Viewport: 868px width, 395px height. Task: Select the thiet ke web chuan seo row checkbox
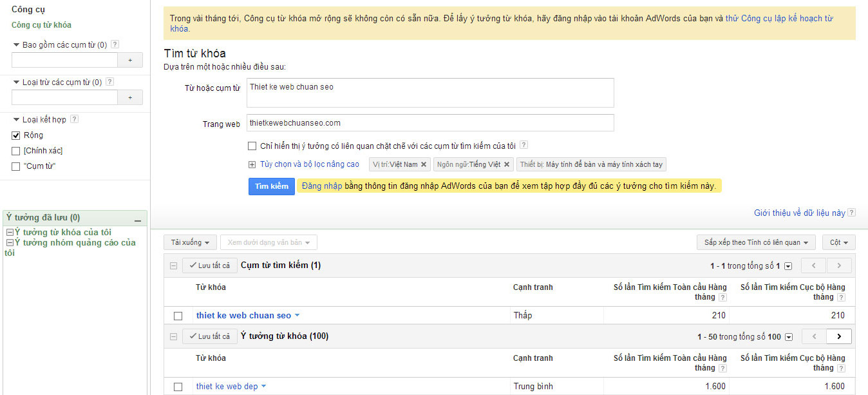(178, 316)
